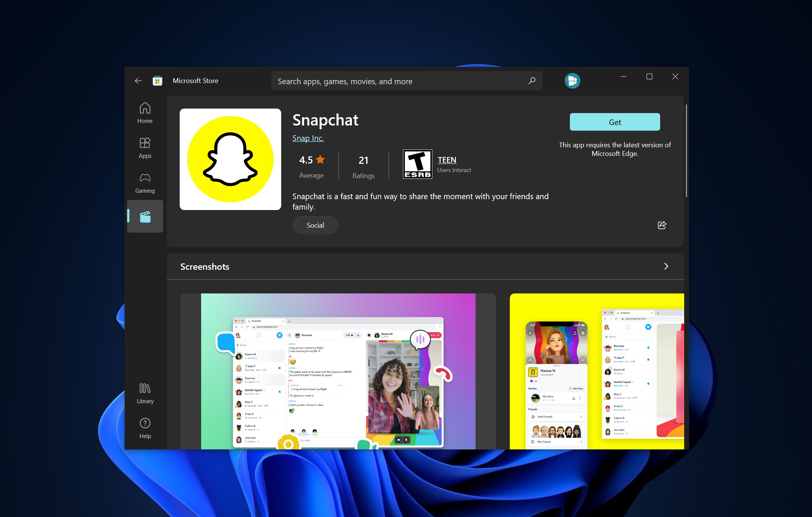Open Gaming in the sidebar
Image resolution: width=812 pixels, height=517 pixels.
click(145, 183)
